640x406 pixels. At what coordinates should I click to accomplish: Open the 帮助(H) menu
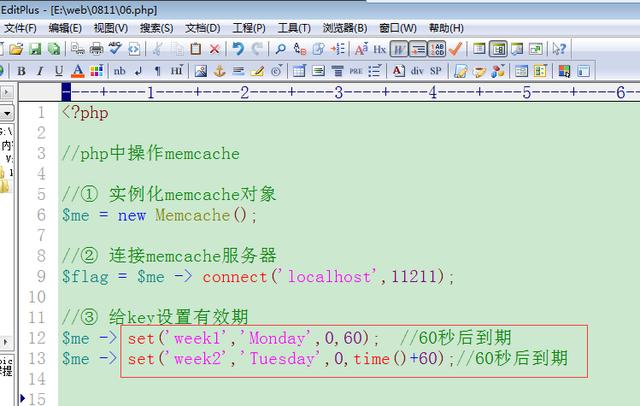pos(446,28)
